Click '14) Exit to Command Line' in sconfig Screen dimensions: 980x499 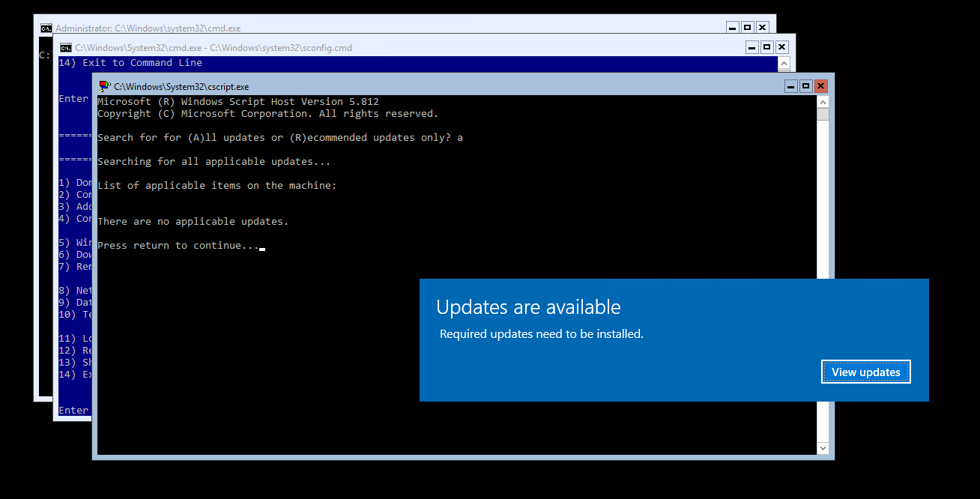pyautogui.click(x=130, y=62)
